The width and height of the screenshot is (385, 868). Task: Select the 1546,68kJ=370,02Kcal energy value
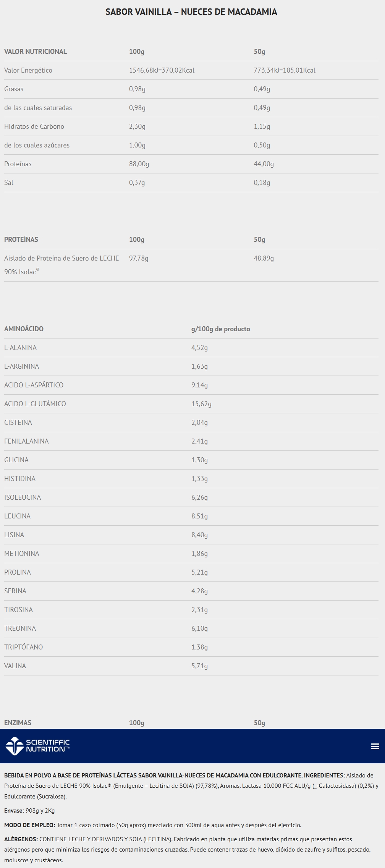tap(162, 70)
